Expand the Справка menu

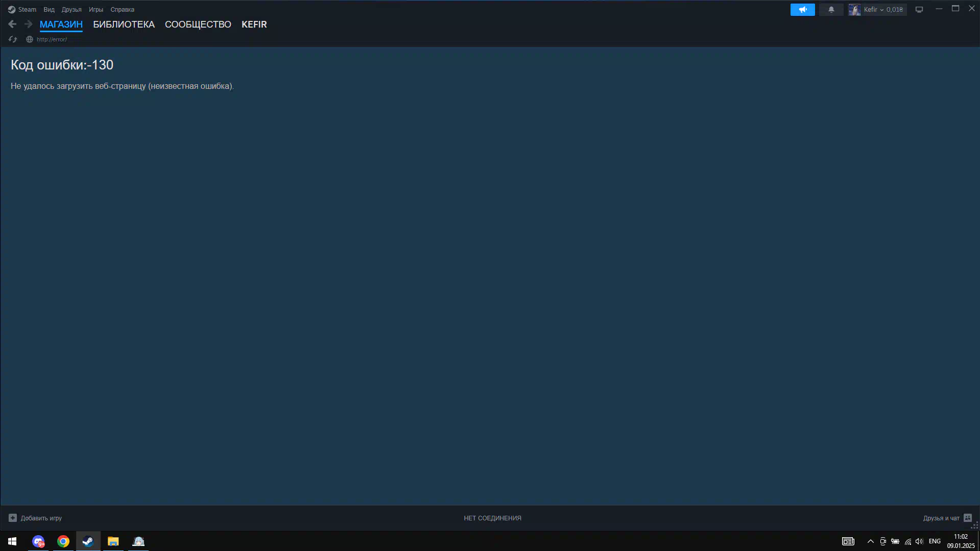point(122,10)
